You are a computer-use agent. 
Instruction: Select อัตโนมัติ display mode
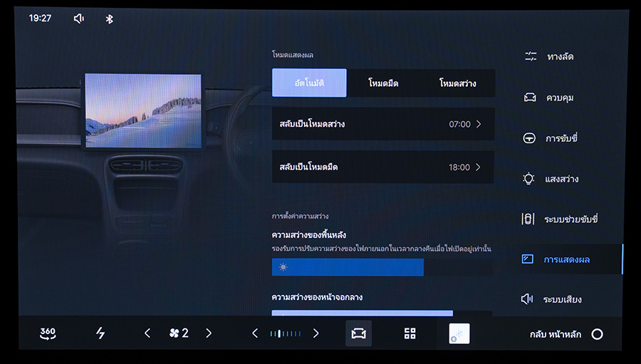(309, 83)
